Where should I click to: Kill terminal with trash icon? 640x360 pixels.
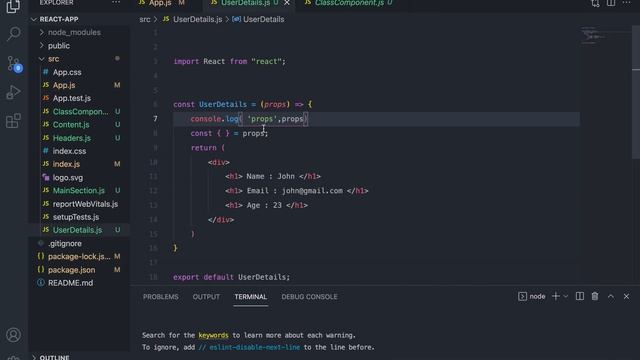click(595, 296)
